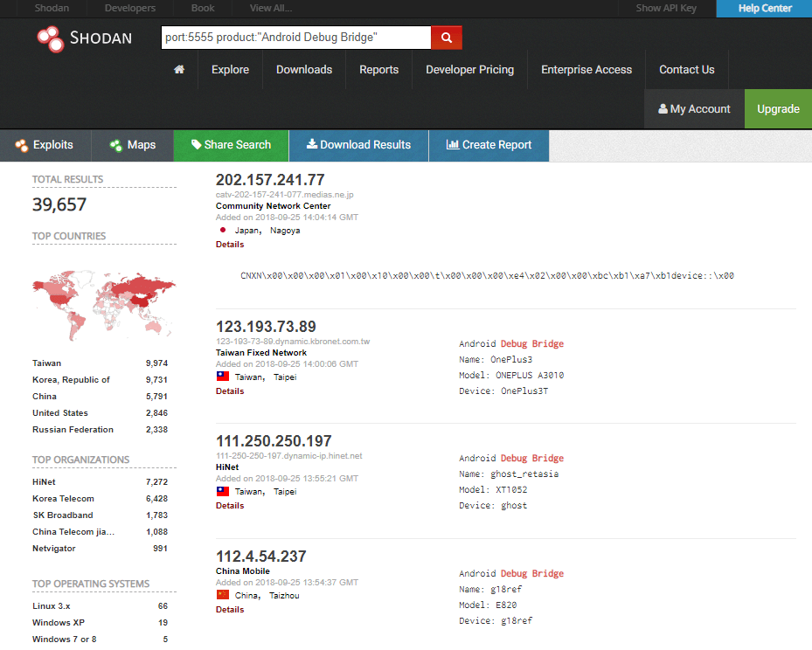
Task: Open the Book menu item
Action: 201,8
